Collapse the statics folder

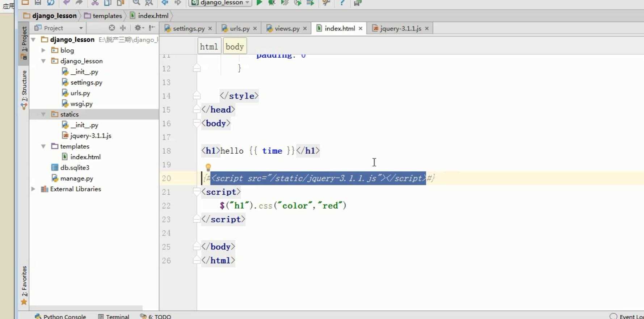(x=43, y=114)
